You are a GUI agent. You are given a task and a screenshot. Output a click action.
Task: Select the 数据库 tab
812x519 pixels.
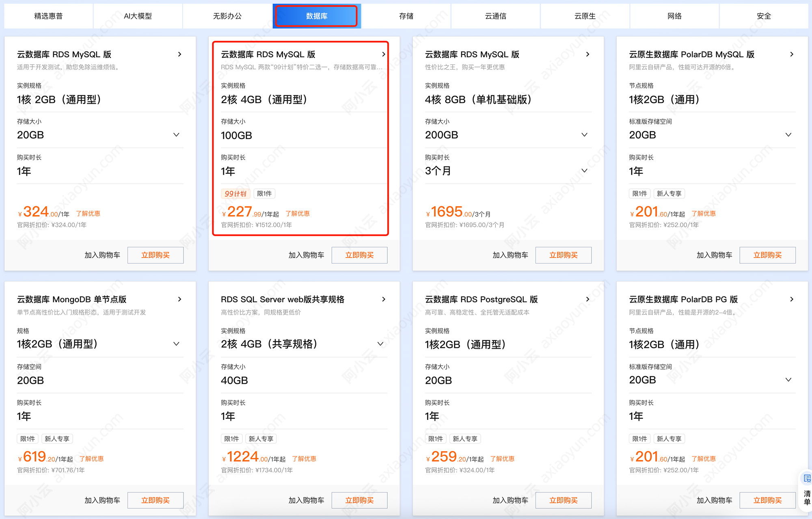tap(317, 16)
